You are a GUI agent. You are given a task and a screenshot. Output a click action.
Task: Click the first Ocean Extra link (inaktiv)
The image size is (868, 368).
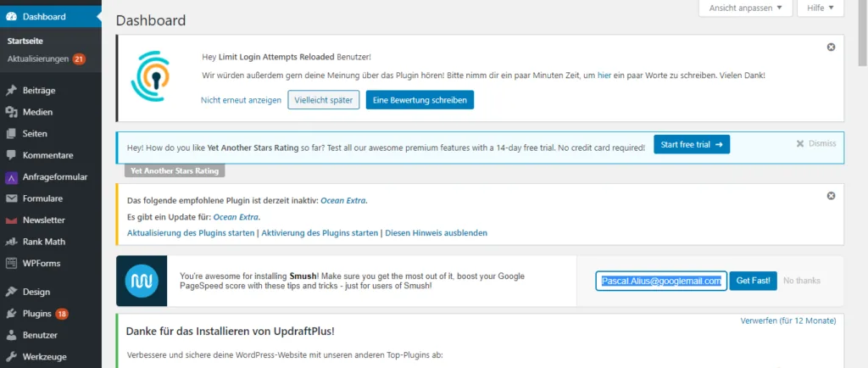pyautogui.click(x=343, y=200)
